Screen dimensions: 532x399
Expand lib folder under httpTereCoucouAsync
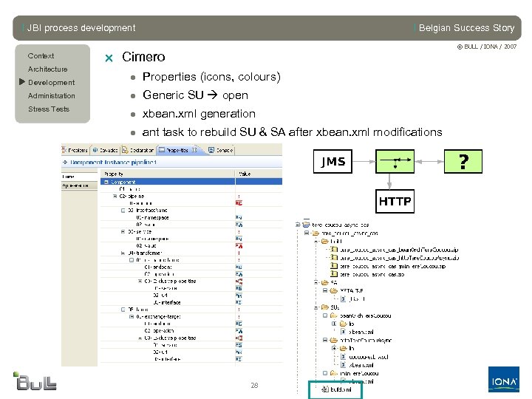click(334, 348)
